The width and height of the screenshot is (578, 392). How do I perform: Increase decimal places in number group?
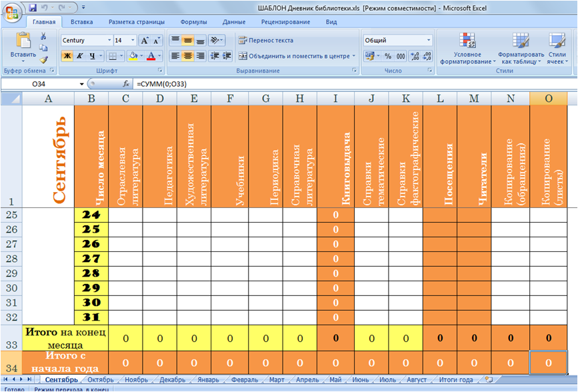pyautogui.click(x=415, y=56)
